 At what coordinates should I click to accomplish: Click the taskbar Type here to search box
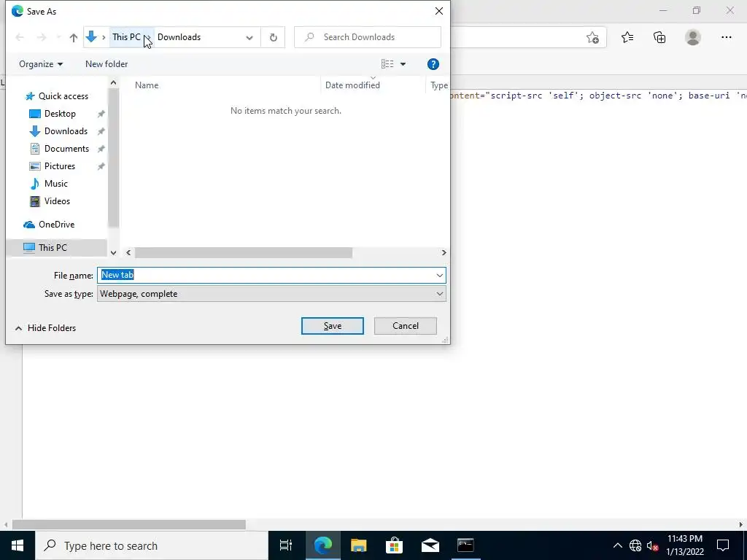point(152,545)
